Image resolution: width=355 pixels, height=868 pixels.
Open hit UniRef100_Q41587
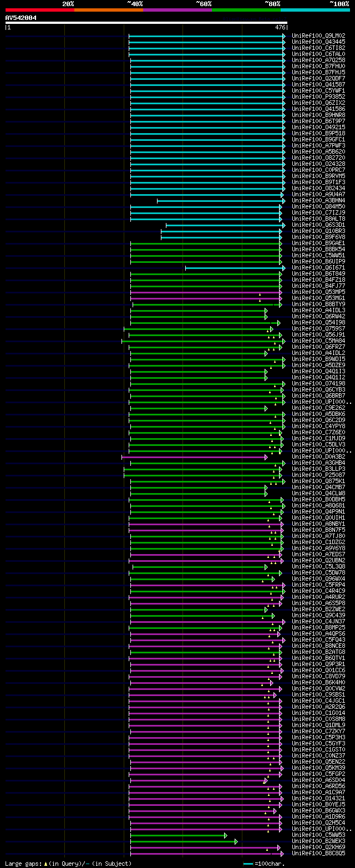tap(318, 84)
